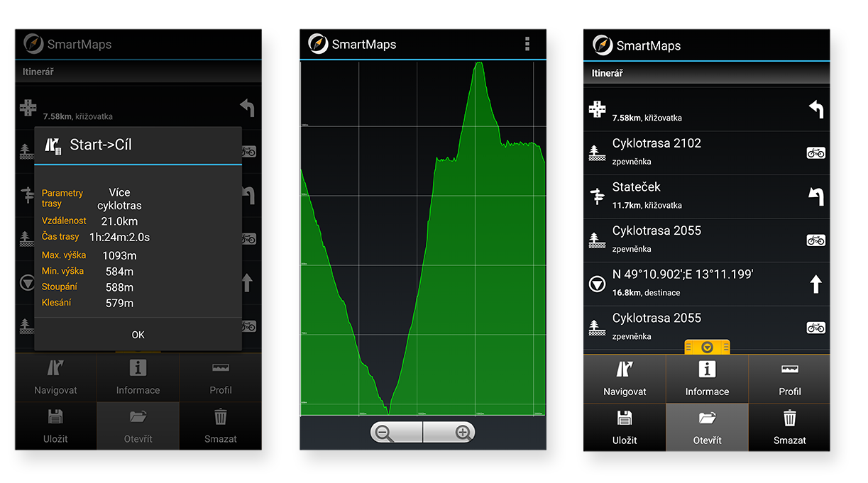Select the destination coordinates row N 49°10.902'

pos(706,284)
